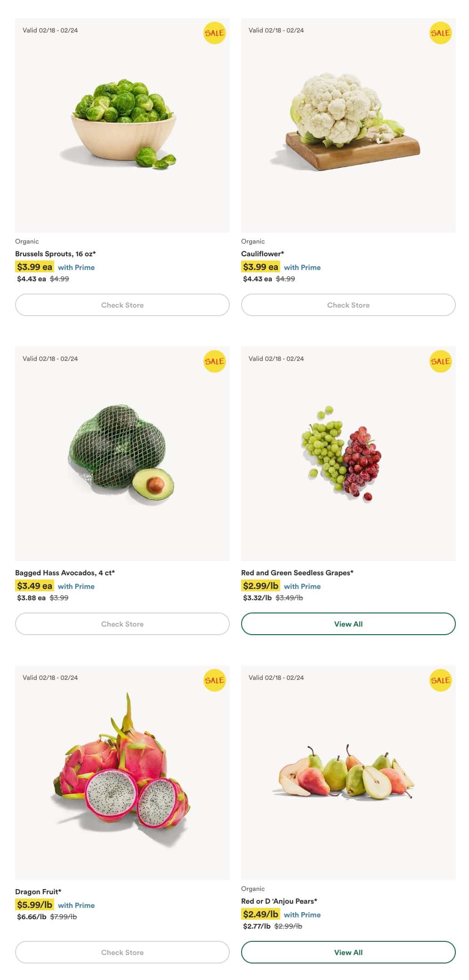Click SALE badge on Brussels Sprouts card
469x980 pixels.
coord(214,33)
